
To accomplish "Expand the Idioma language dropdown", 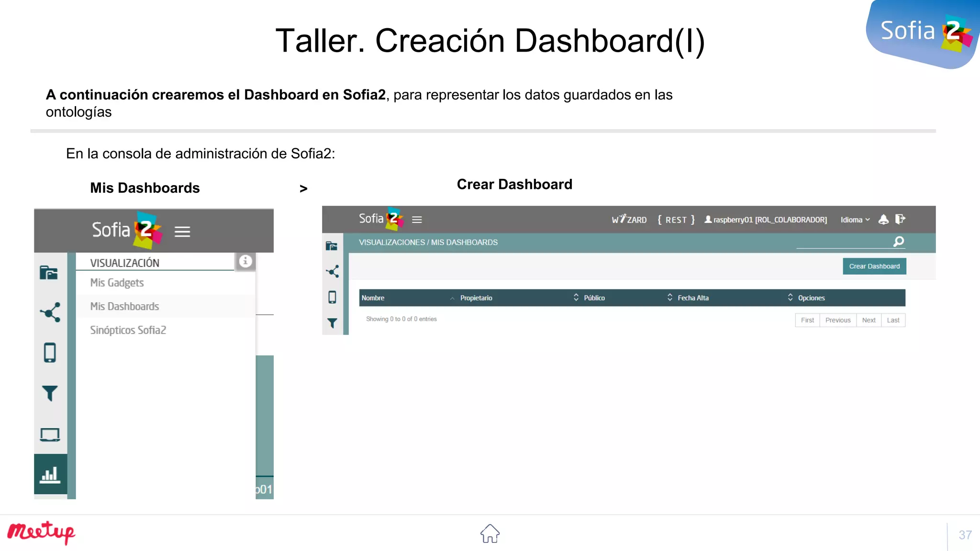I will tap(855, 220).
